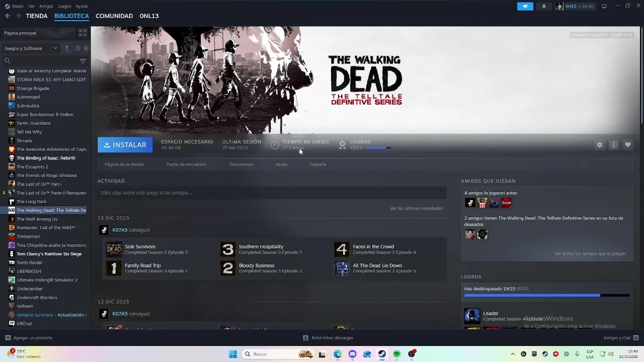Click the Southern Hospitality achievement icon
The height and width of the screenshot is (362, 644).
[x=228, y=249]
